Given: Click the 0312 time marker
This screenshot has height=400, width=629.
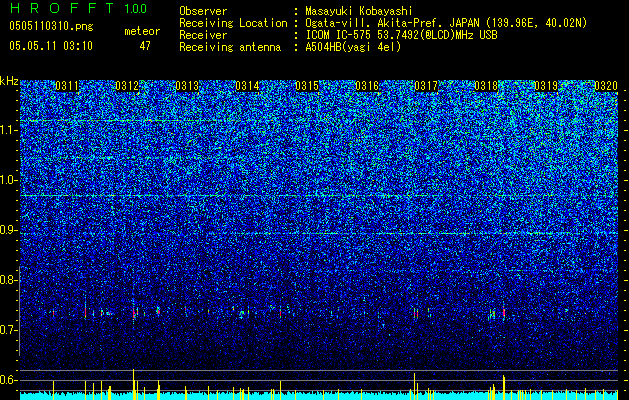Looking at the screenshot, I should coord(127,86).
